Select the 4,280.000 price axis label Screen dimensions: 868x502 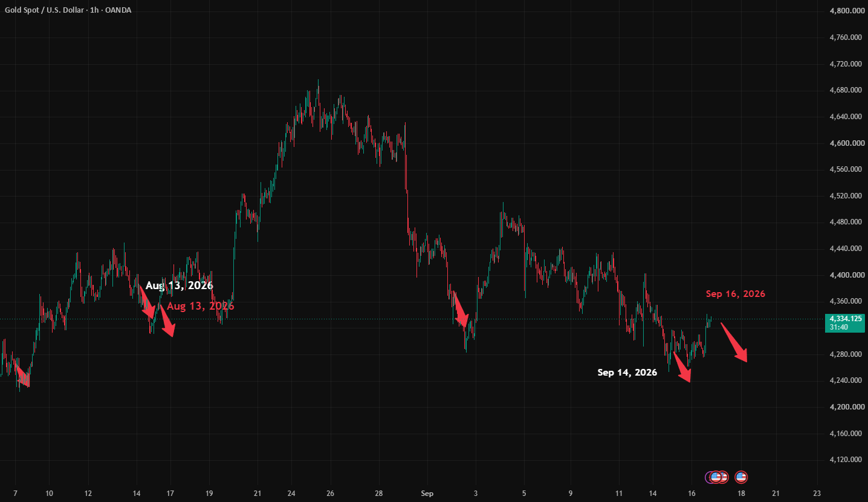coord(845,354)
